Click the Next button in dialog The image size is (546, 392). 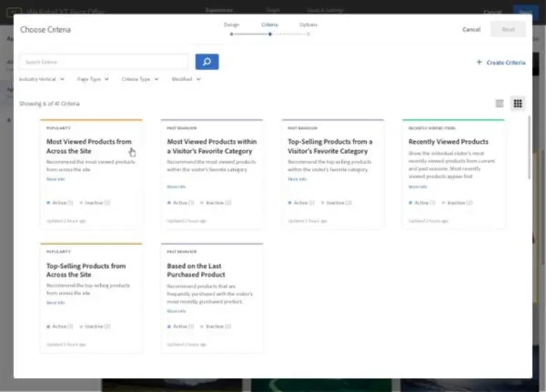tap(508, 29)
